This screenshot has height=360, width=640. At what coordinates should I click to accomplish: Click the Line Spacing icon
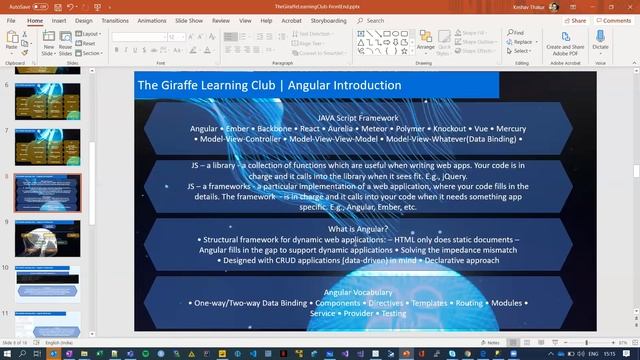(x=282, y=37)
